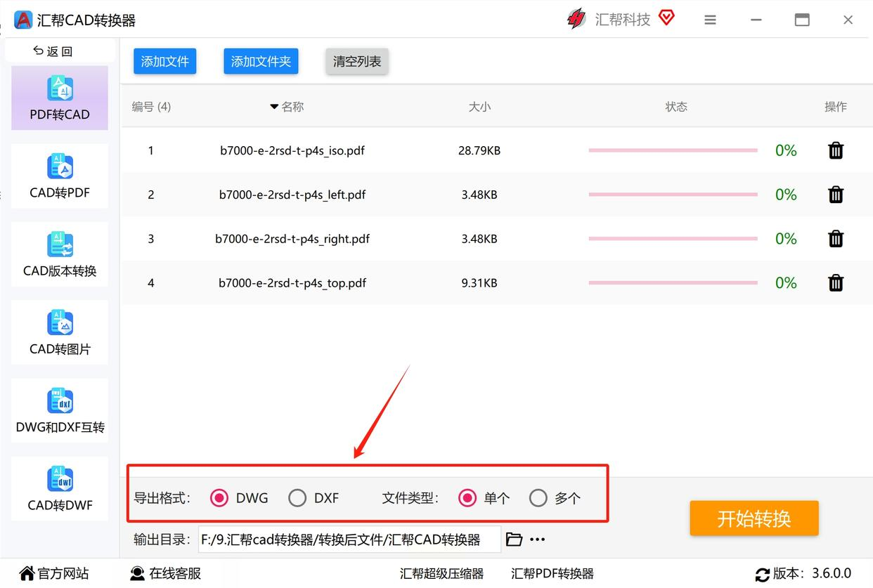Click the 28.79KB size cell
The image size is (873, 588).
pyautogui.click(x=479, y=150)
